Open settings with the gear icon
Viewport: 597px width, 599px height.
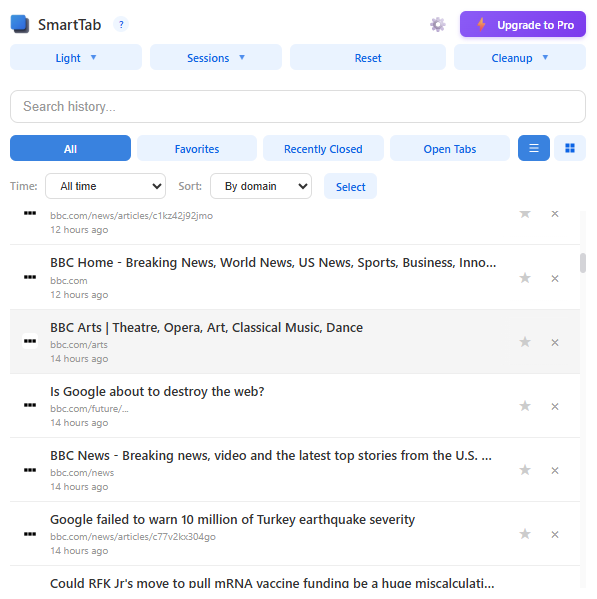click(438, 24)
